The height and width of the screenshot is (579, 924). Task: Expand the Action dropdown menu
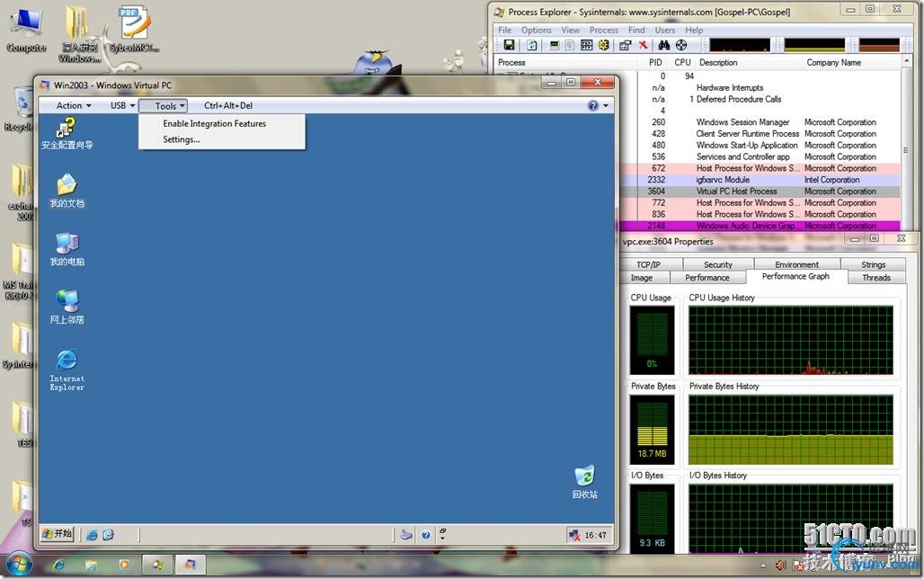74,106
